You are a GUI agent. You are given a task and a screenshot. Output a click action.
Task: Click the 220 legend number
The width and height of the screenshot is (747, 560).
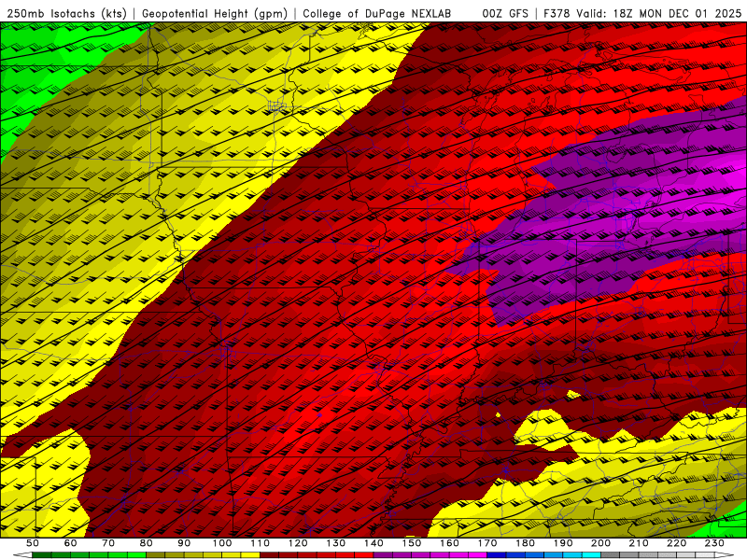click(676, 543)
